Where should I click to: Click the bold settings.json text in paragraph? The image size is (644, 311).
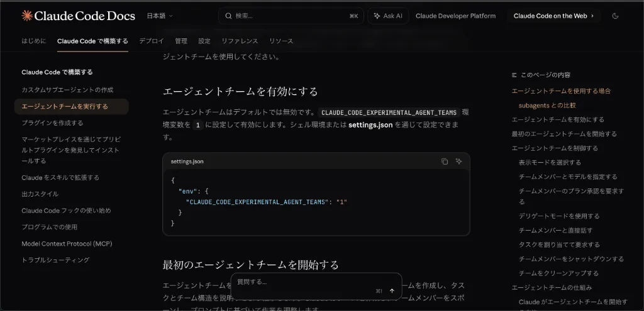pyautogui.click(x=370, y=125)
